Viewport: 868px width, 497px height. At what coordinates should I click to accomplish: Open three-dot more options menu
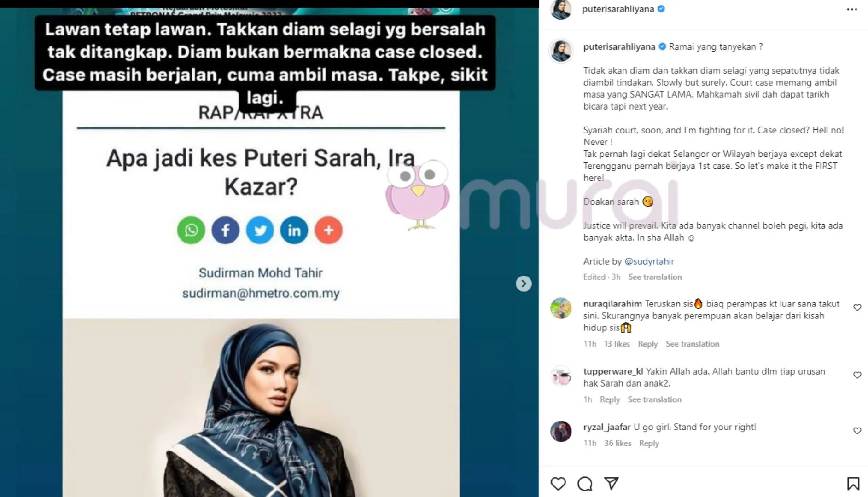coord(852,9)
